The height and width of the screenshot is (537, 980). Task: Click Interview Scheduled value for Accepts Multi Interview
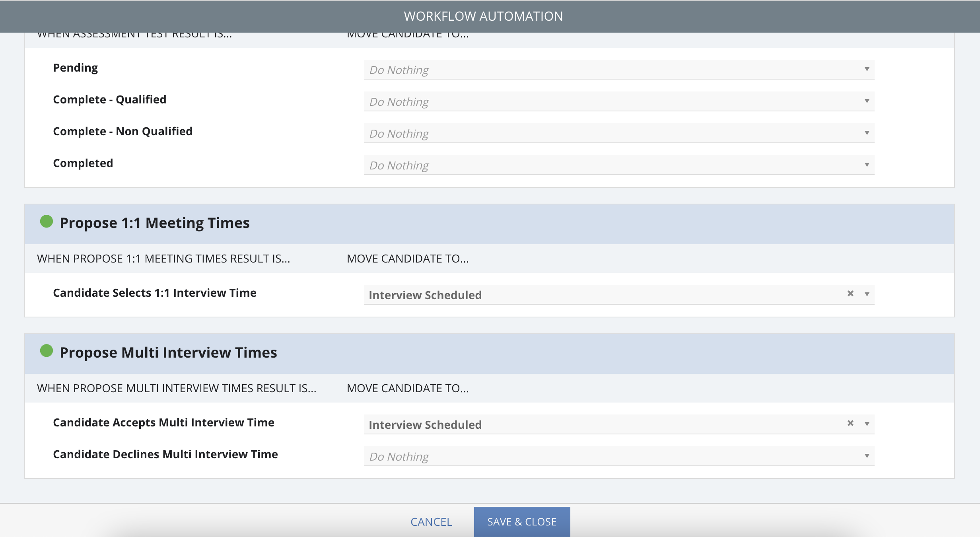[425, 425]
